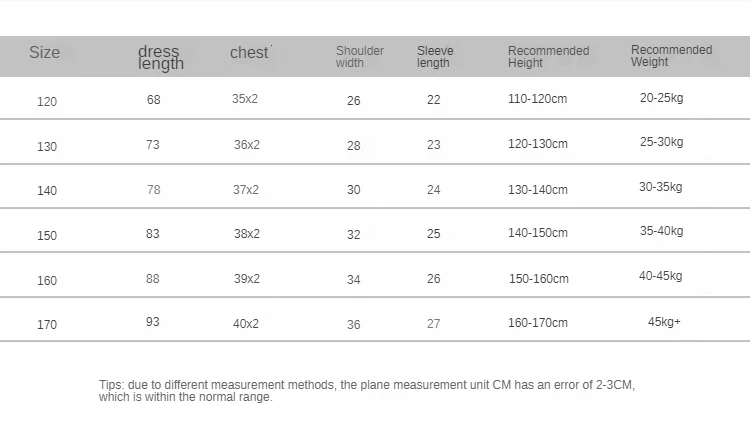This screenshot has height=437, width=750.
Task: Click the Size column header
Action: [44, 52]
